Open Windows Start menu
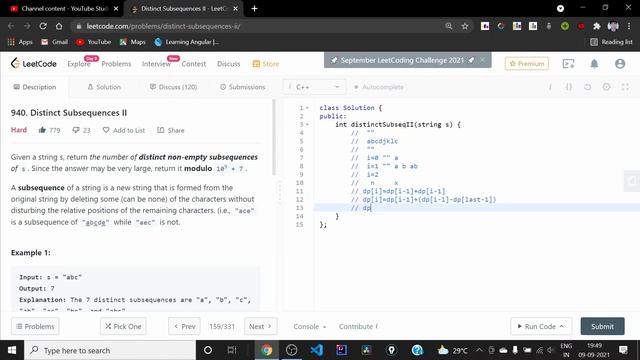The width and height of the screenshot is (640, 360). pos(12,350)
